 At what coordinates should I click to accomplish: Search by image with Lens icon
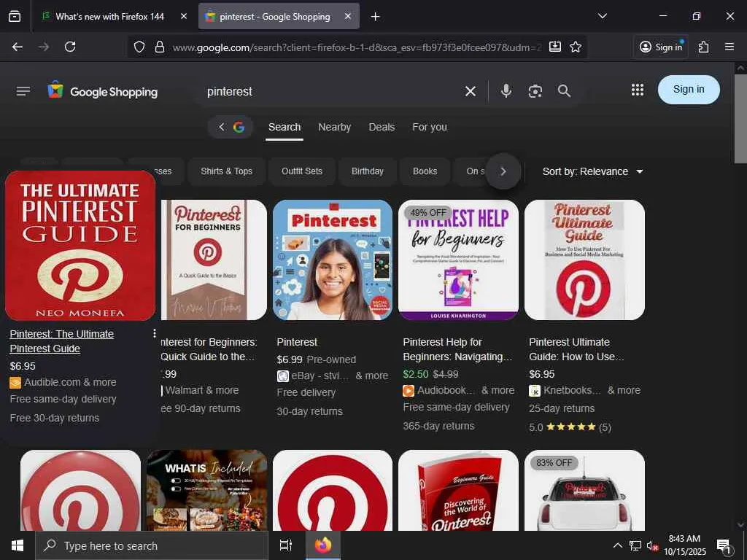(x=535, y=91)
